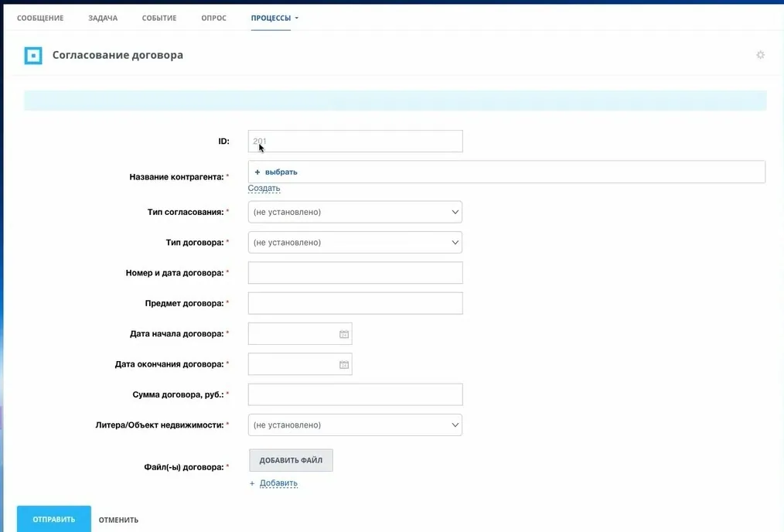784x532 pixels.
Task: Click the Создать link under contractor
Action: pos(264,188)
